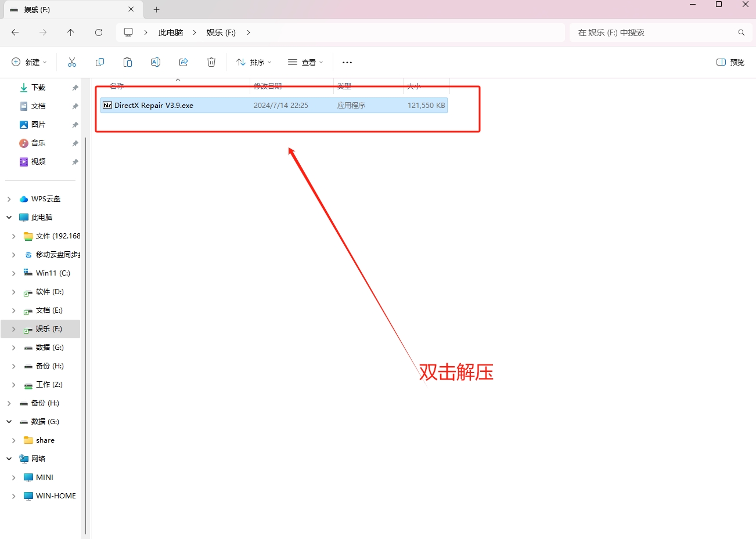The height and width of the screenshot is (539, 756).
Task: Click the Delete trash can icon
Action: [x=211, y=62]
